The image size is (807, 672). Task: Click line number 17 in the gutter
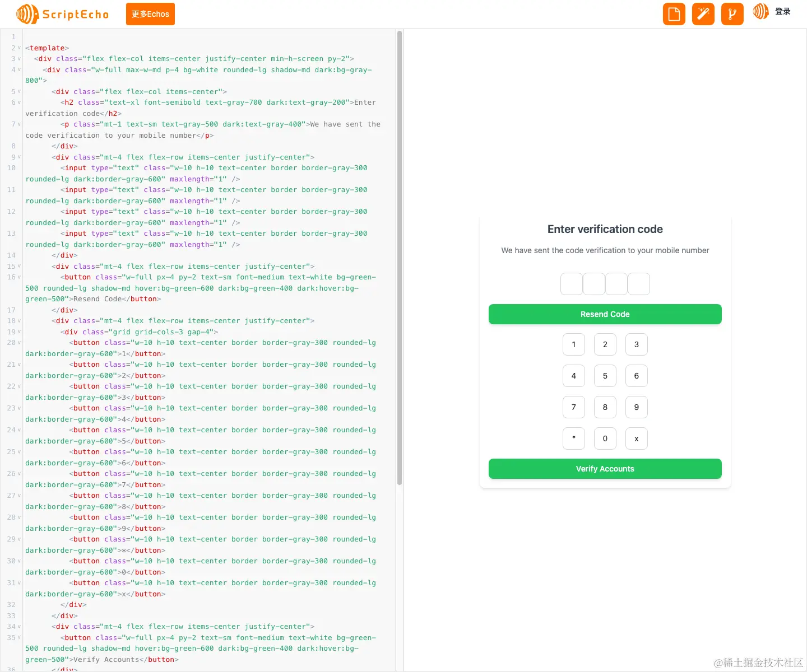pyautogui.click(x=11, y=310)
